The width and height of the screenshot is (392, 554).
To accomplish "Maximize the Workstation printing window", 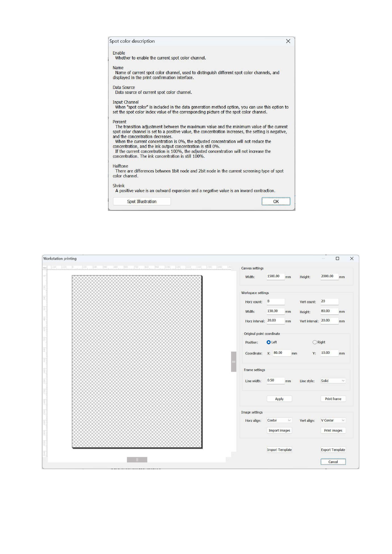I will pyautogui.click(x=337, y=258).
